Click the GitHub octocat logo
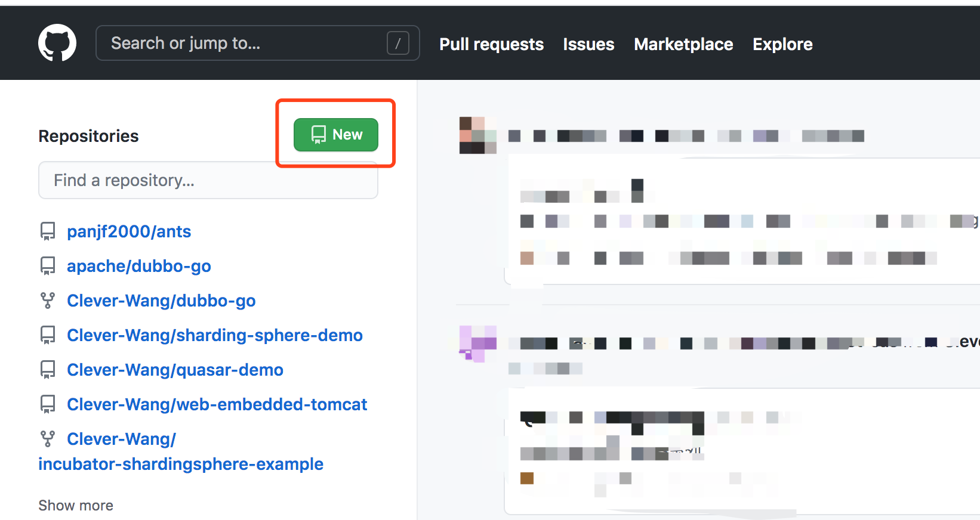This screenshot has width=980, height=520. point(57,42)
